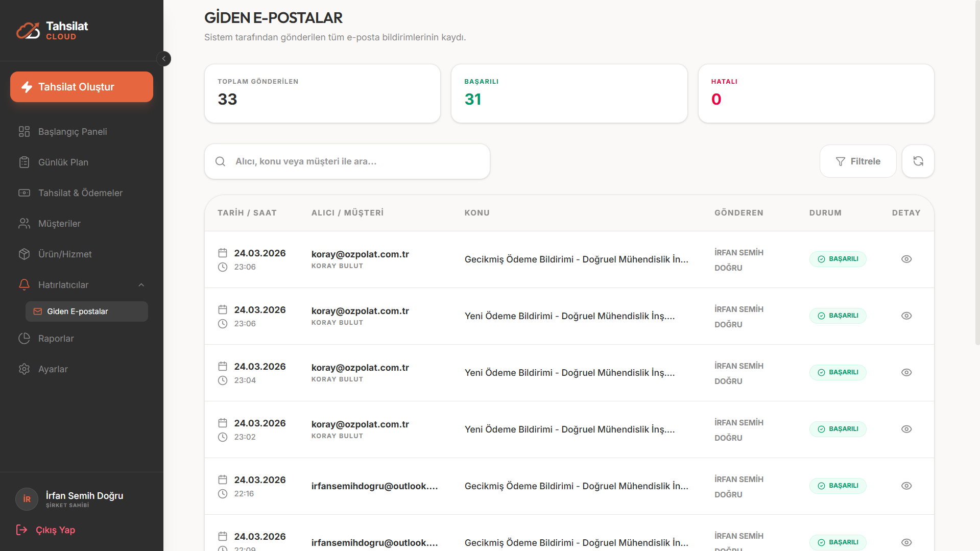Image resolution: width=980 pixels, height=551 pixels.
Task: Click the Ayarlar gear icon
Action: 24,369
